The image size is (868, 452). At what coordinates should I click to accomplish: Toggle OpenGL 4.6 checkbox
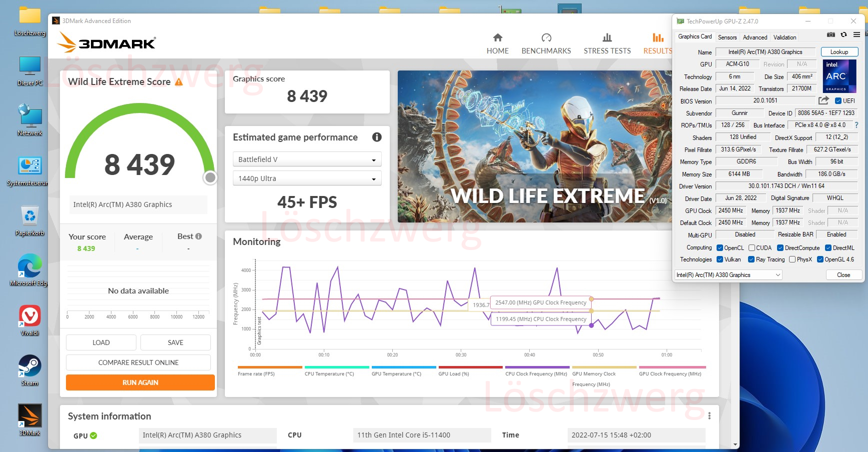820,259
